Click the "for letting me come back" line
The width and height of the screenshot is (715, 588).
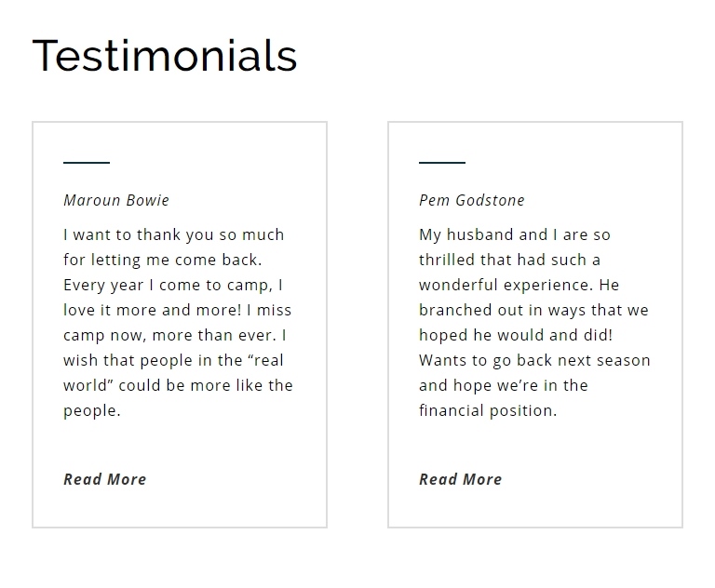[163, 260]
